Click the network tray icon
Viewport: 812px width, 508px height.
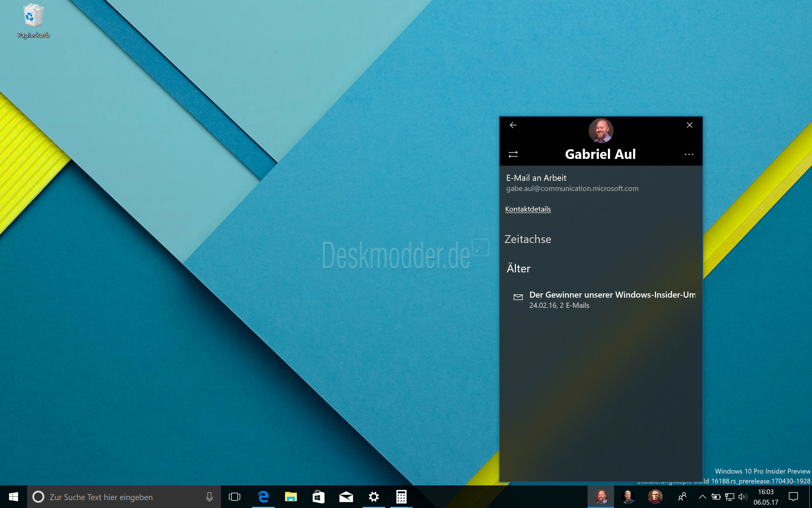pyautogui.click(x=729, y=497)
